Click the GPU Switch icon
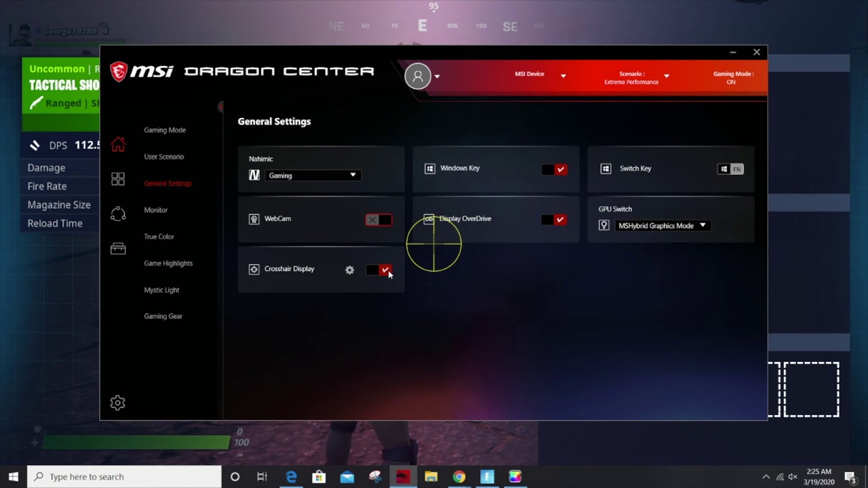 click(x=604, y=226)
